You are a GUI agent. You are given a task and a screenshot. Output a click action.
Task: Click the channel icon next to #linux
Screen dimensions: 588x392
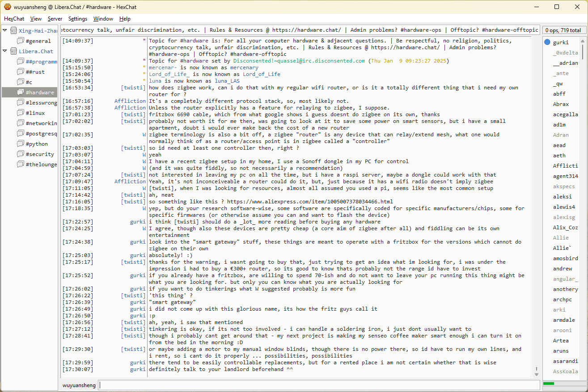[21, 113]
